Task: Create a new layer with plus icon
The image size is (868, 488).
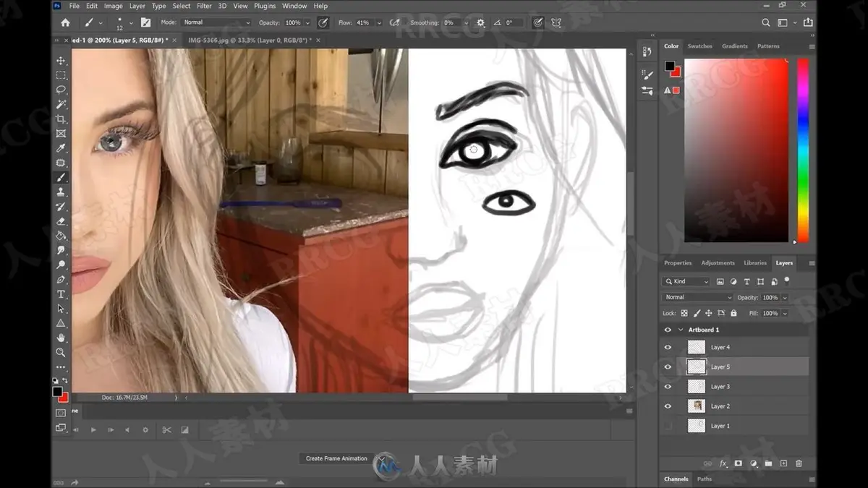Action: [783, 463]
